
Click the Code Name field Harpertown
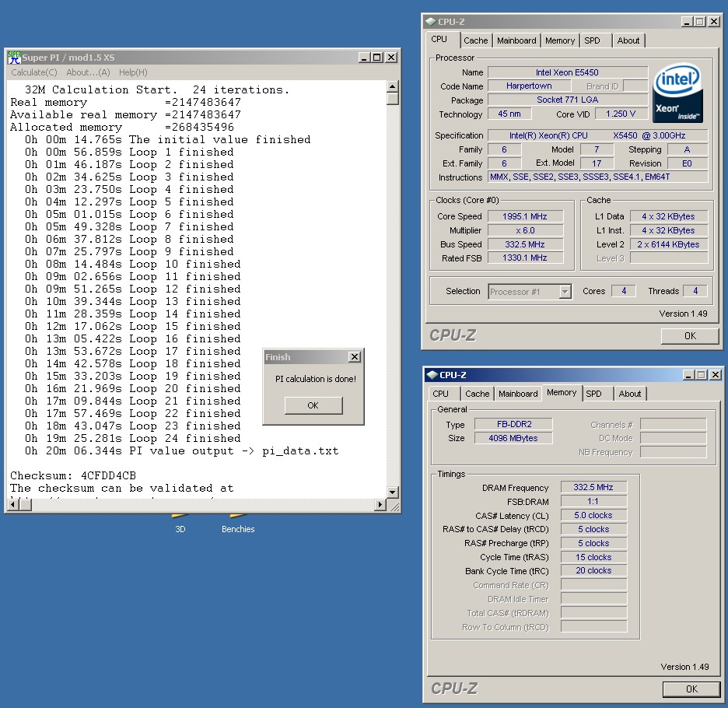pos(530,86)
